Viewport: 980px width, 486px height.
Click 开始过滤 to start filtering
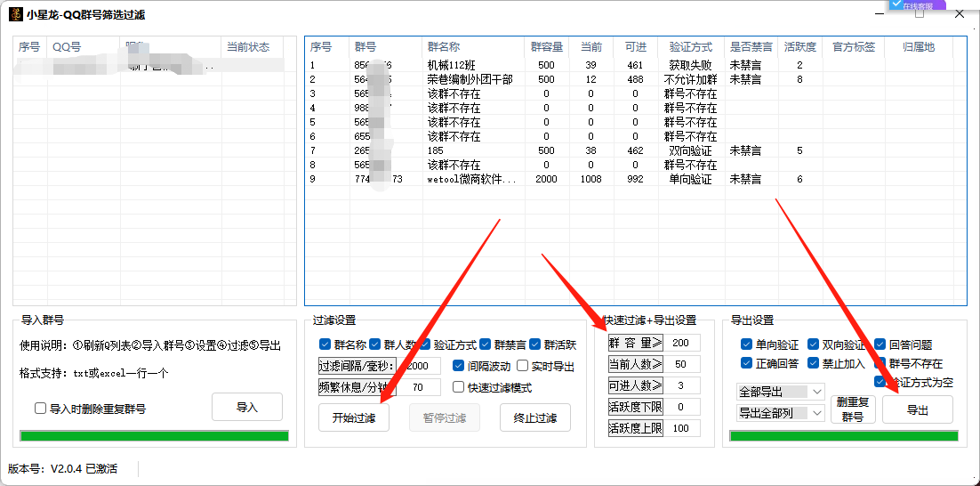tap(354, 417)
